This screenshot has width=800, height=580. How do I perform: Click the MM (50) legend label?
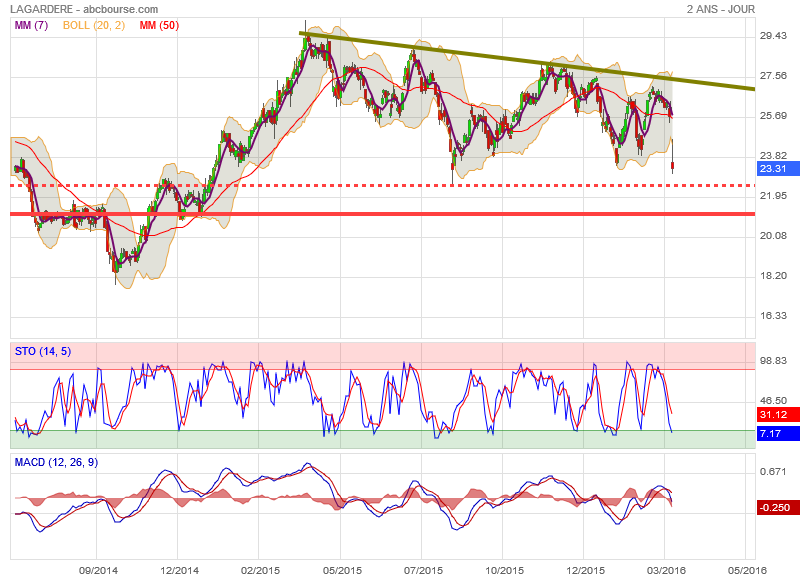click(159, 25)
